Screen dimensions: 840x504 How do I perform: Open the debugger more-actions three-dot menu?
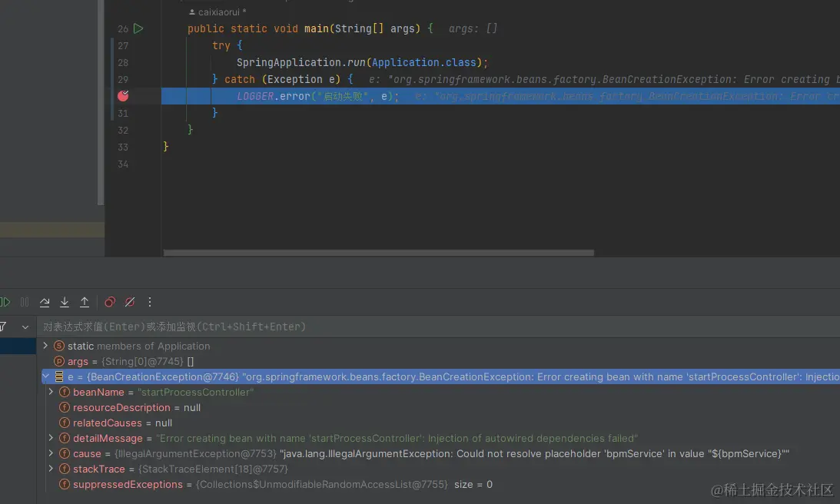point(150,302)
